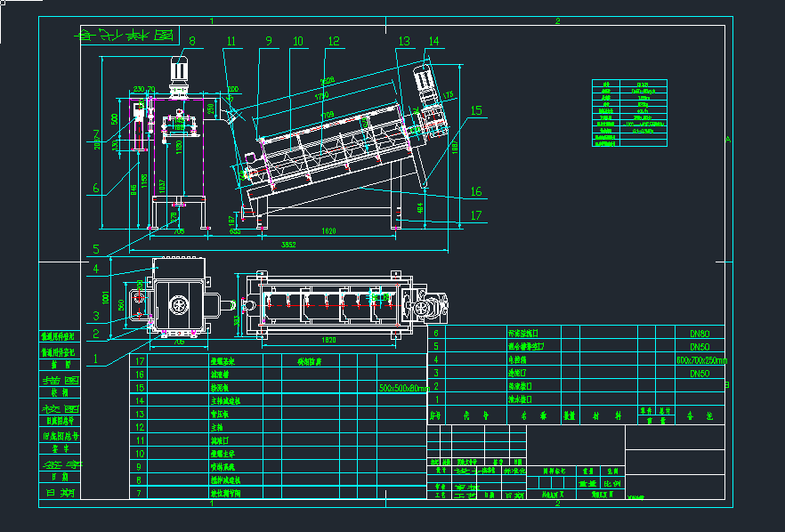Select part callout number 17 right of machine
This screenshot has width=785, height=532.
tap(476, 215)
